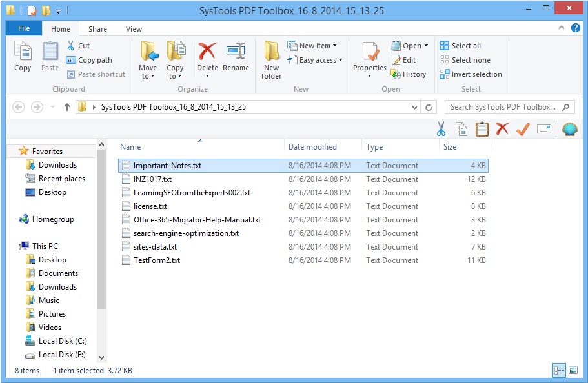Expand the Open button dropdown arrow

[x=426, y=46]
